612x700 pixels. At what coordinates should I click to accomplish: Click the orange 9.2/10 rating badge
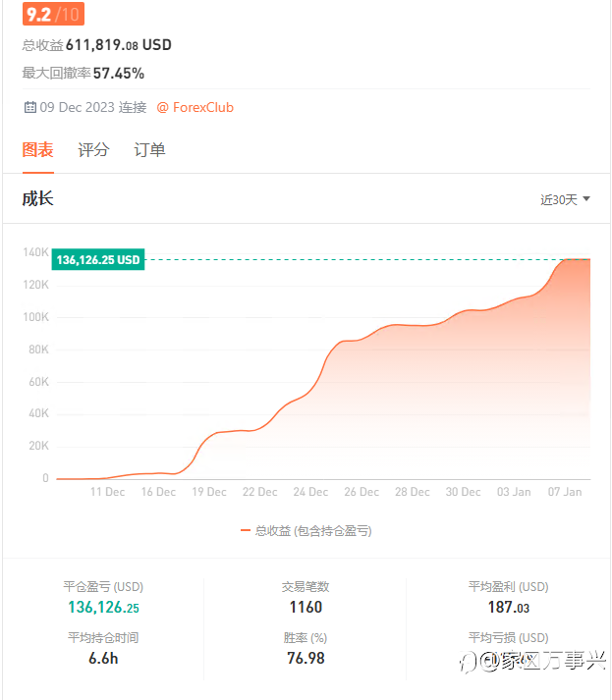[x=53, y=14]
